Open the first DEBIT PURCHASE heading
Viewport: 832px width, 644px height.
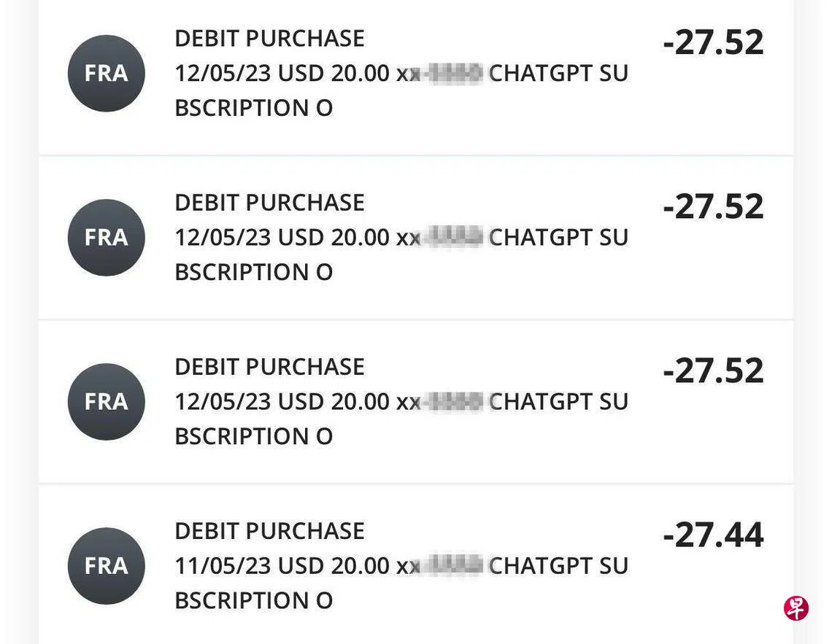point(269,39)
